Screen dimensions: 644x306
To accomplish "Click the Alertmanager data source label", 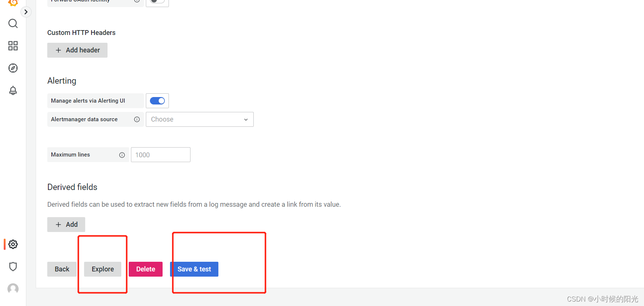I will point(84,119).
